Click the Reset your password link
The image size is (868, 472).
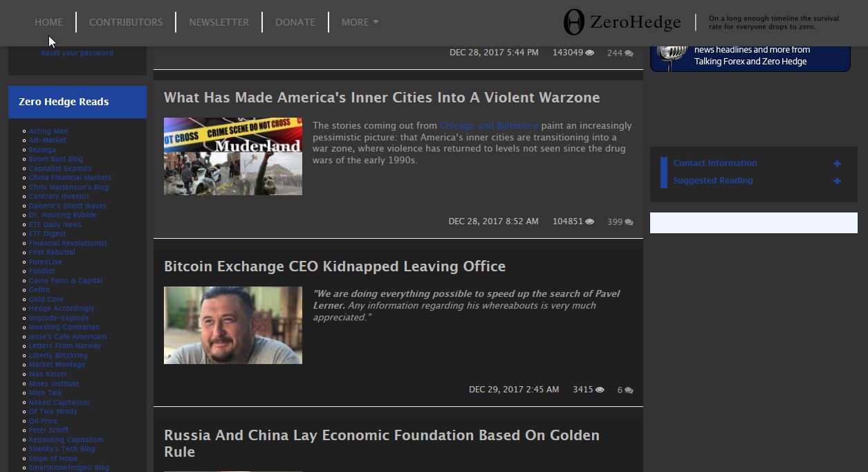(76, 53)
